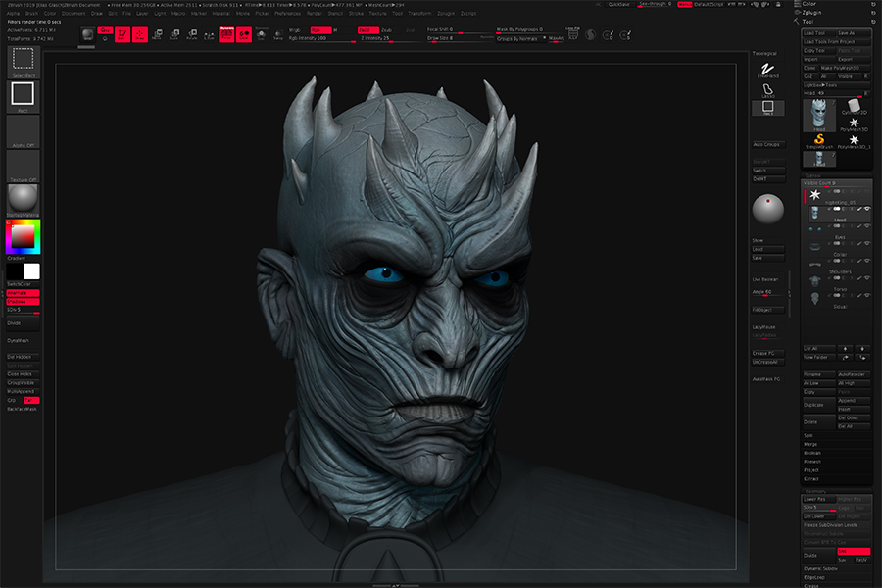Adjust the Z Intensity slider
The height and width of the screenshot is (588, 882).
[x=391, y=39]
